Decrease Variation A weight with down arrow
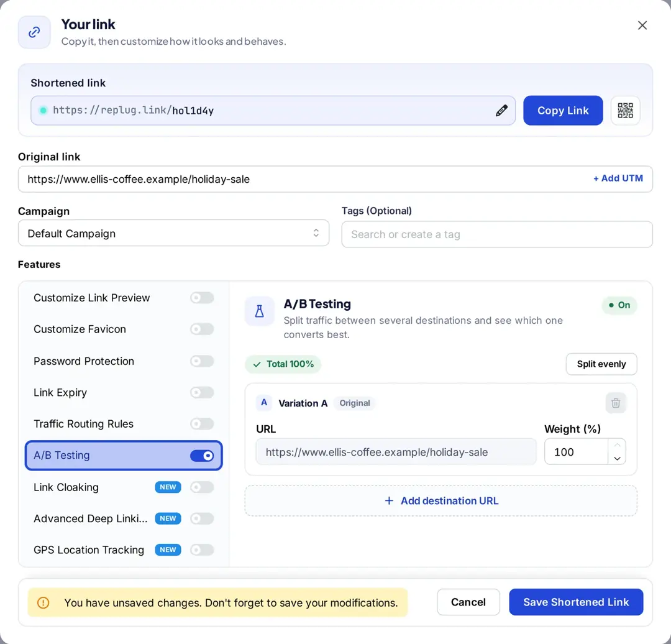Viewport: 671px width, 644px height. pos(617,458)
